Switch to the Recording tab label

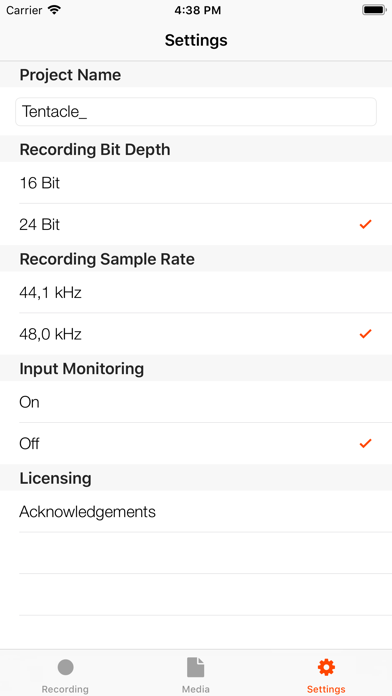click(65, 689)
